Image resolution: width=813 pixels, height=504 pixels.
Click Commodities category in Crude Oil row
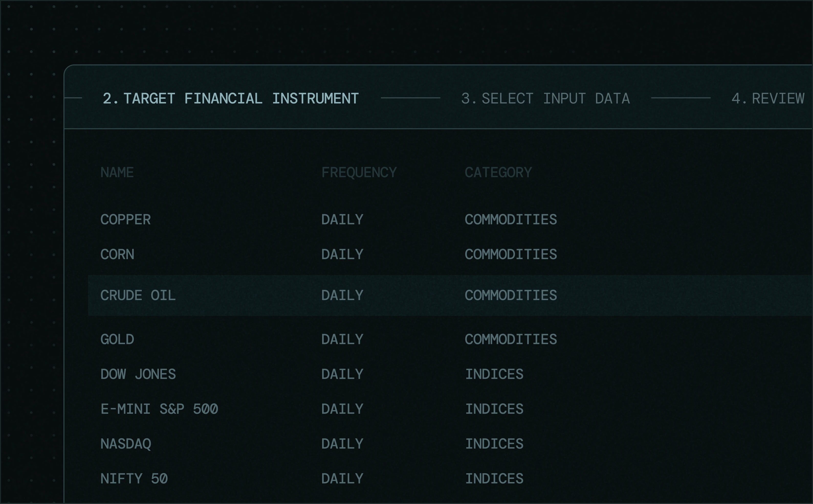point(511,295)
